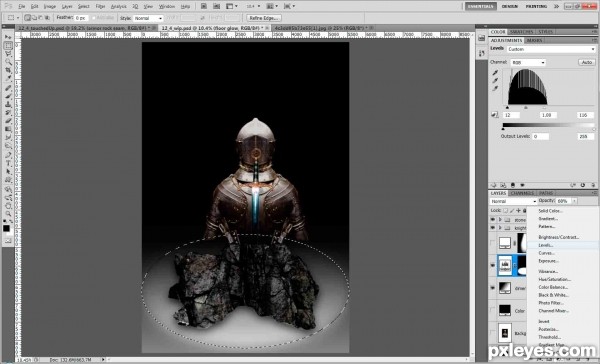
Task: Open the Levels preset dropdown showing Custom
Action: 551,49
